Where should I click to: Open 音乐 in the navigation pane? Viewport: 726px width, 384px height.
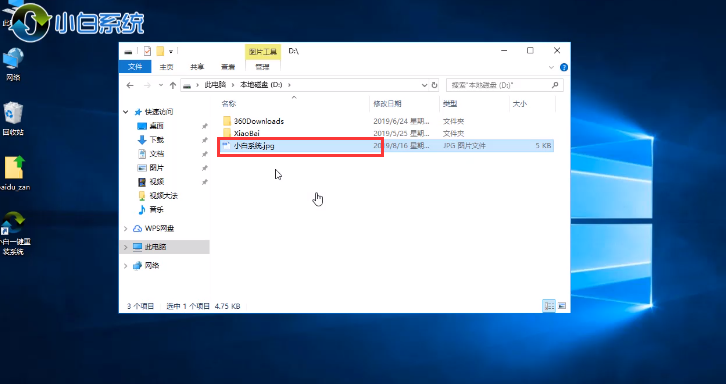[156, 210]
